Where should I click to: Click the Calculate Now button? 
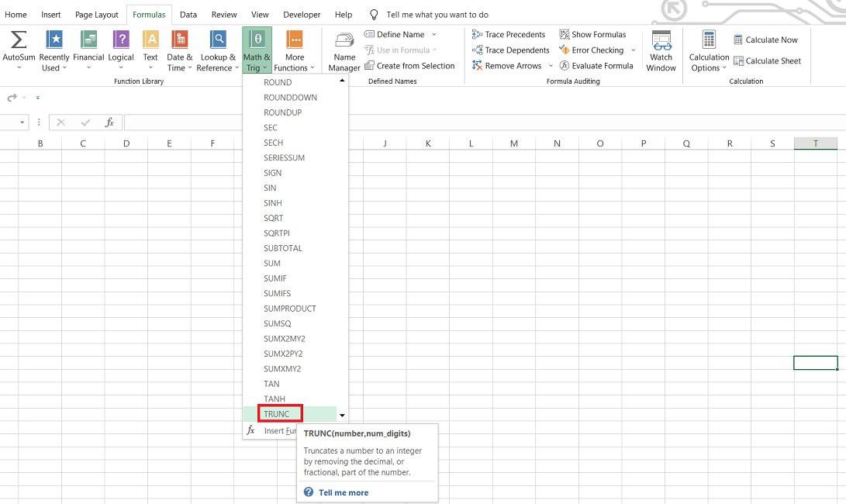point(765,40)
